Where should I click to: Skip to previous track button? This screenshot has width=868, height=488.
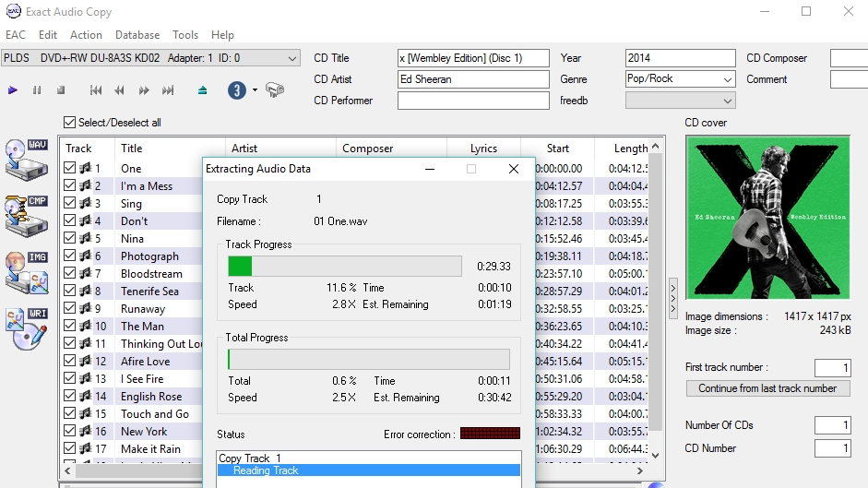[96, 90]
